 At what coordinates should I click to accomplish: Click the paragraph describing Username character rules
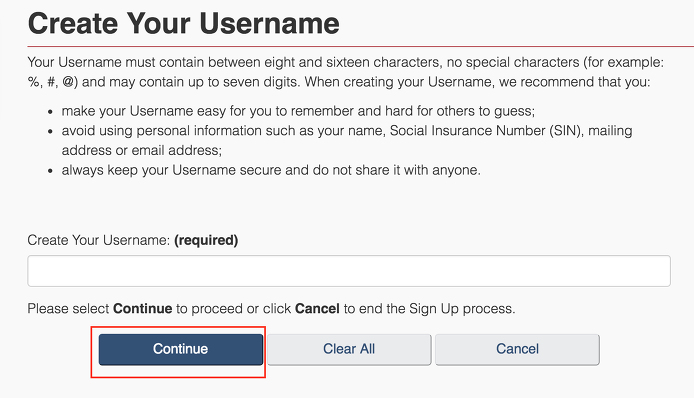345,72
